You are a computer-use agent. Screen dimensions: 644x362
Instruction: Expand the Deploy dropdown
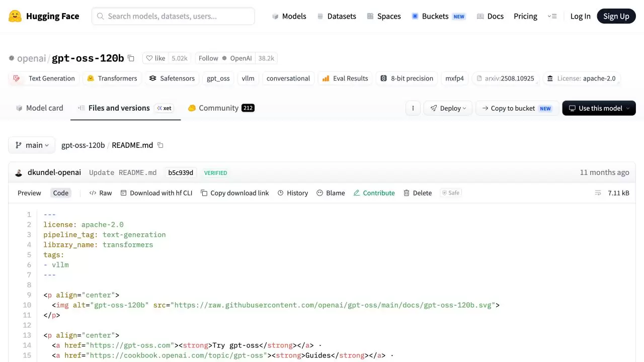coord(448,108)
